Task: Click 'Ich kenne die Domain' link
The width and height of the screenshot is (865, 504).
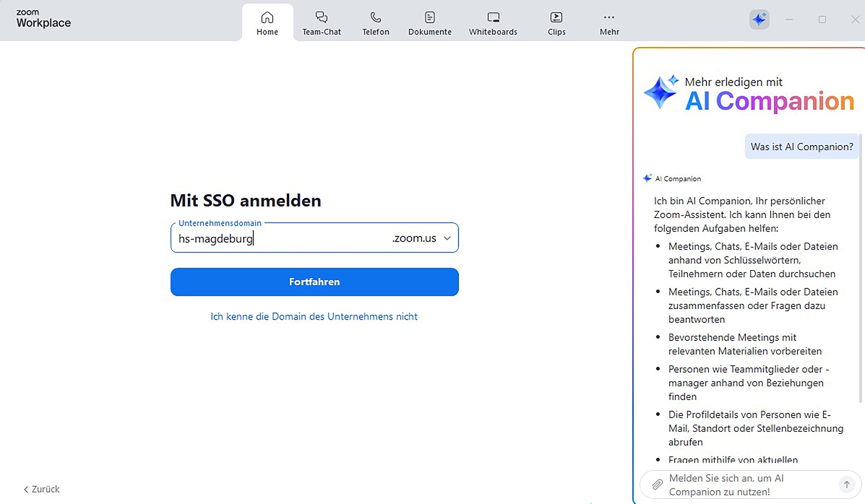Action: (x=314, y=316)
